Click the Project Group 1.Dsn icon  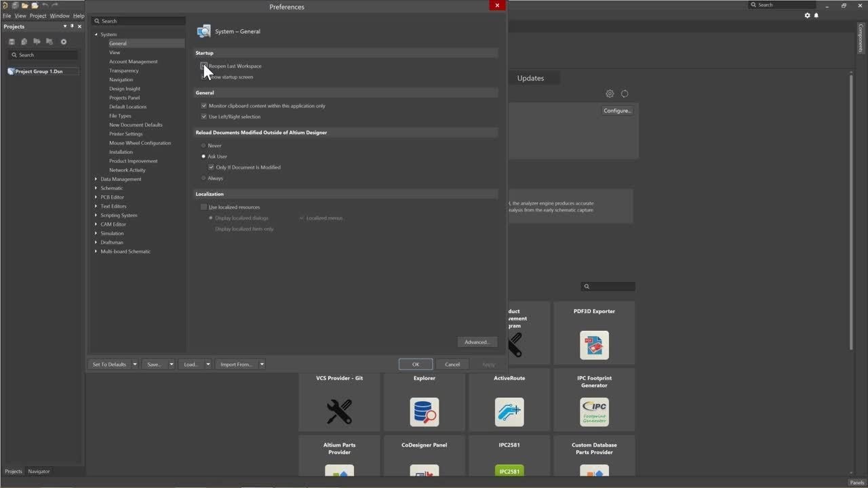tap(11, 71)
